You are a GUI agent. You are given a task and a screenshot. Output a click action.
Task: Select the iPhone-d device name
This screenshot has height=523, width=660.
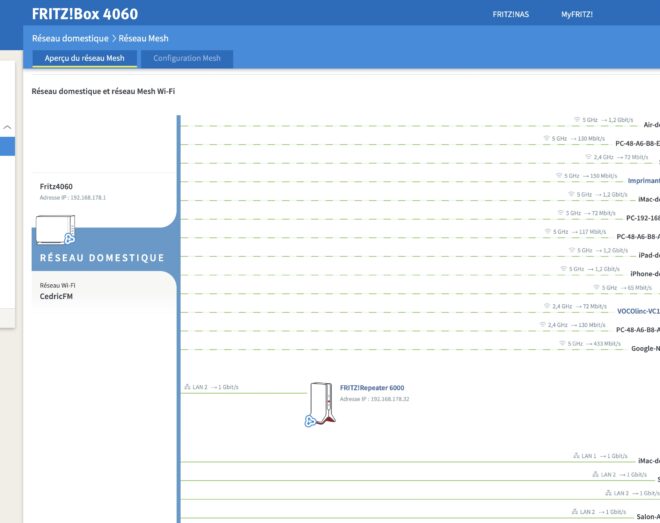point(645,273)
